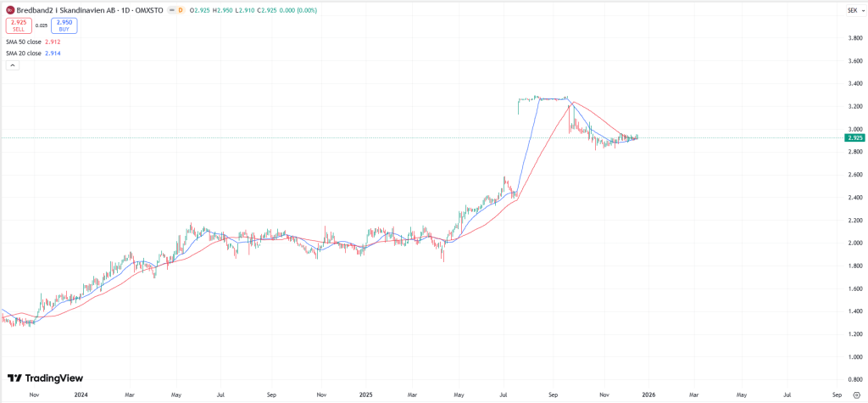Click the 2024 marker on time axis
Viewport: 868px width, 403px height.
point(81,395)
